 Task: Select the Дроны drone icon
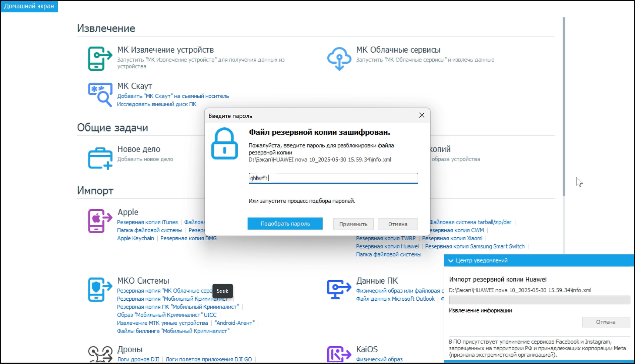click(100, 354)
